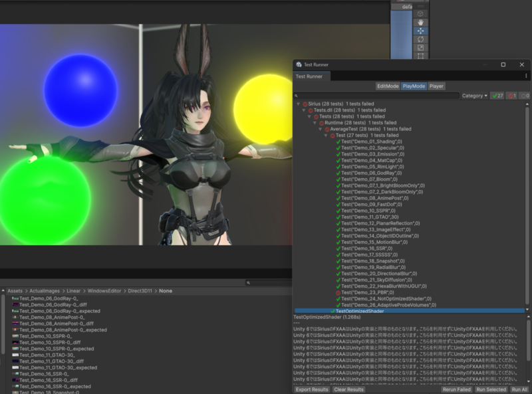Select the View hand tool
The width and height of the screenshot is (532, 394).
(x=420, y=23)
